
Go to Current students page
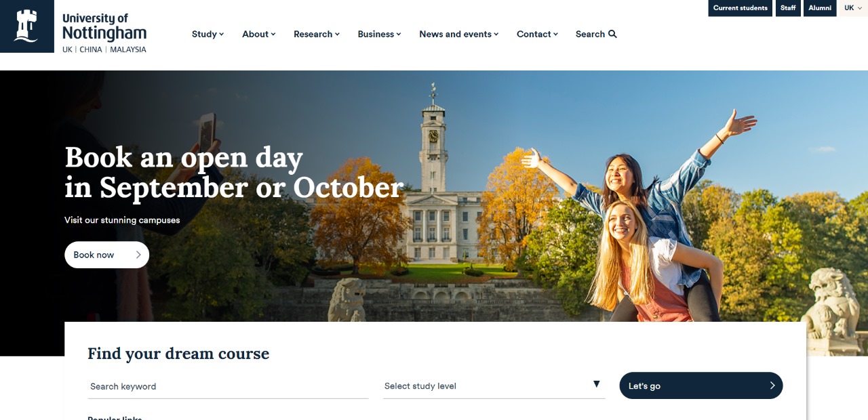(741, 8)
